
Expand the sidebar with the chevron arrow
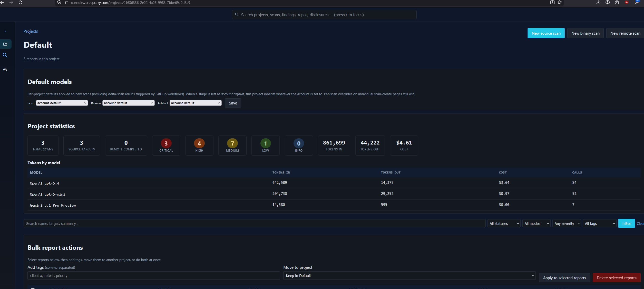5,31
